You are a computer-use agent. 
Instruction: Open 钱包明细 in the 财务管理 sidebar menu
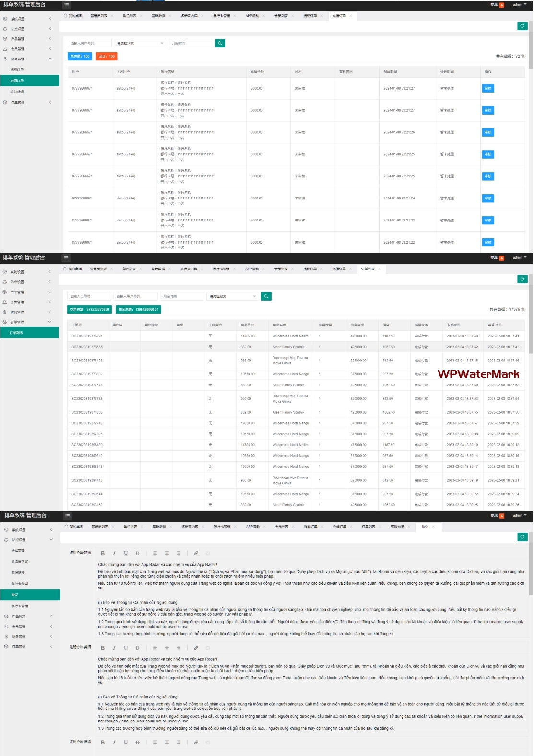coord(17,92)
